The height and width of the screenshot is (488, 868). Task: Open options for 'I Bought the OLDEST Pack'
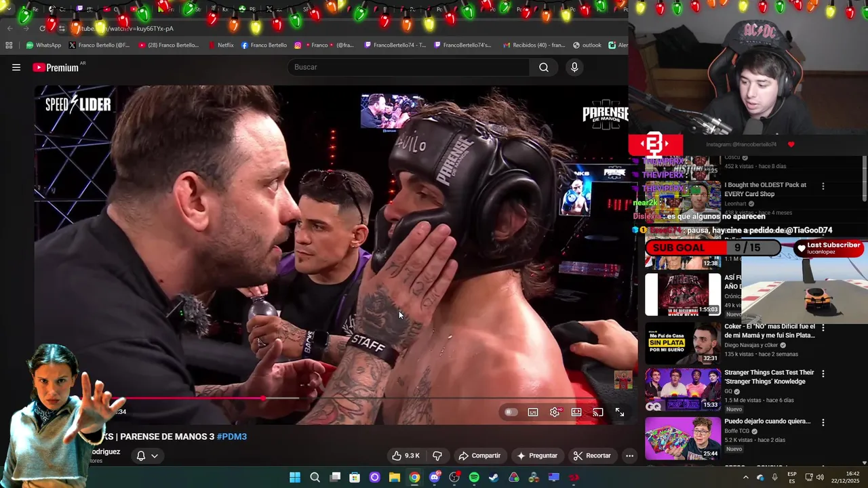point(823,186)
